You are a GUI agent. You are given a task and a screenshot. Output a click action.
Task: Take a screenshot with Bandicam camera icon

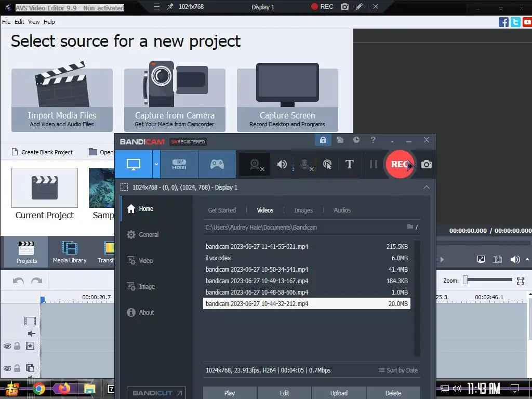coord(427,165)
